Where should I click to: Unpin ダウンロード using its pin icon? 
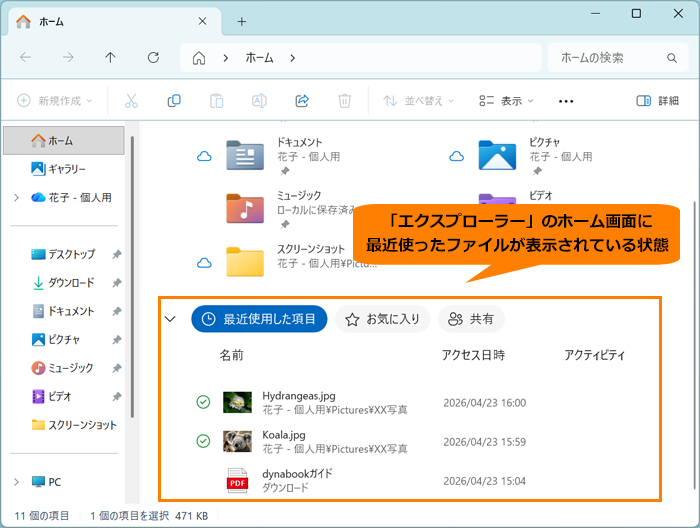pyautogui.click(x=117, y=283)
